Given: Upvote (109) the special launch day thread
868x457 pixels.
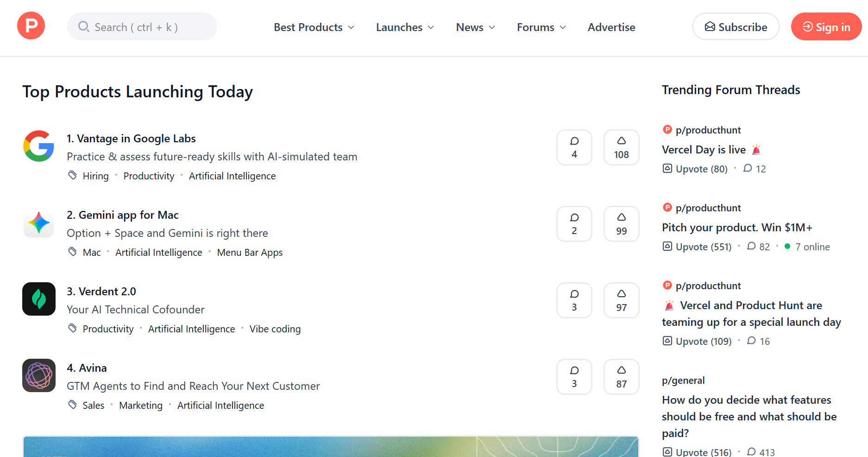Looking at the screenshot, I should (x=697, y=341).
